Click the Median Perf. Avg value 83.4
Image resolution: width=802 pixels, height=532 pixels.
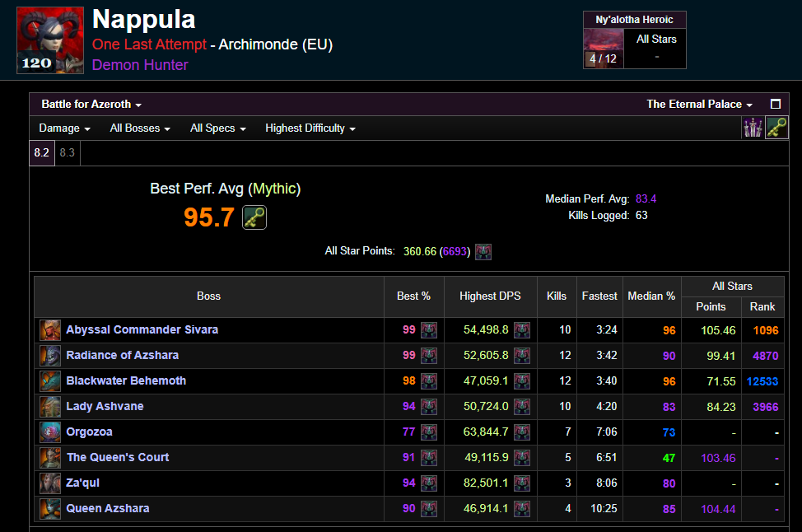646,199
